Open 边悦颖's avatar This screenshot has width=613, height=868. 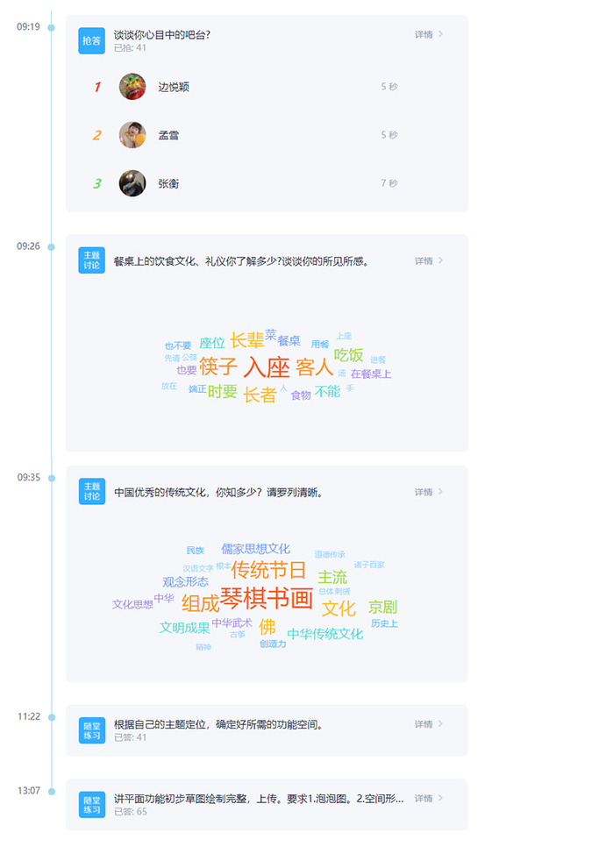point(132,86)
